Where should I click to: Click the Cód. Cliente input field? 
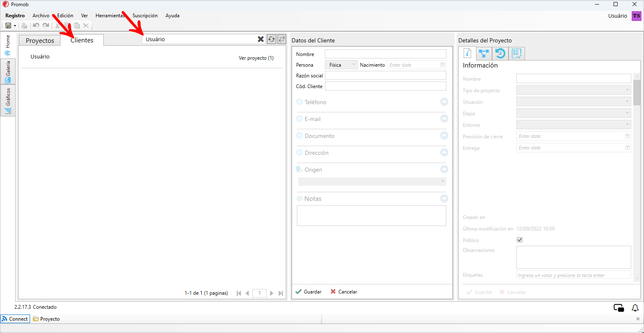385,86
